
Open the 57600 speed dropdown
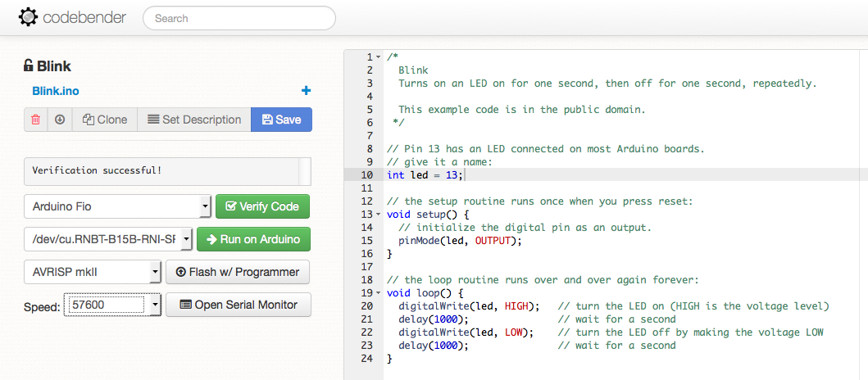pos(113,305)
